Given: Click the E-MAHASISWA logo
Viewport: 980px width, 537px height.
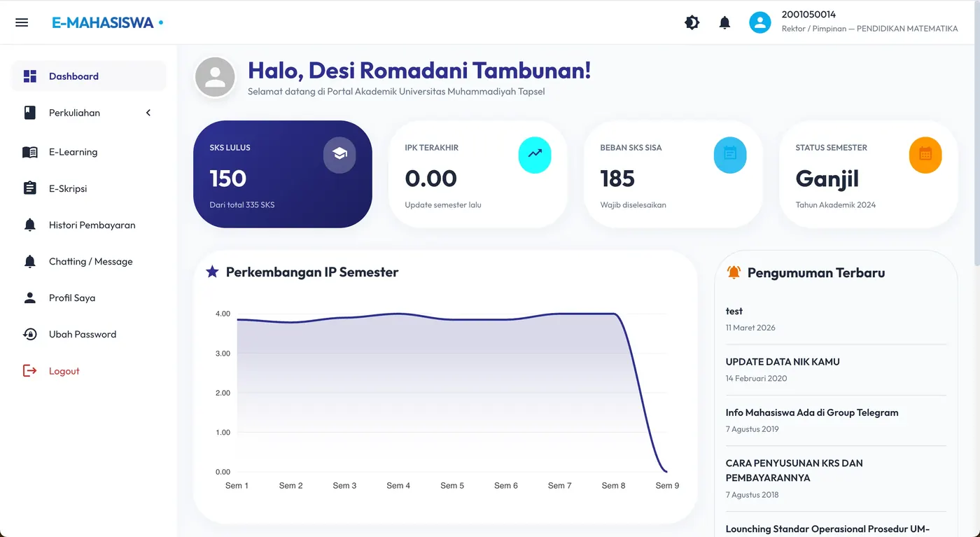Looking at the screenshot, I should [x=103, y=22].
